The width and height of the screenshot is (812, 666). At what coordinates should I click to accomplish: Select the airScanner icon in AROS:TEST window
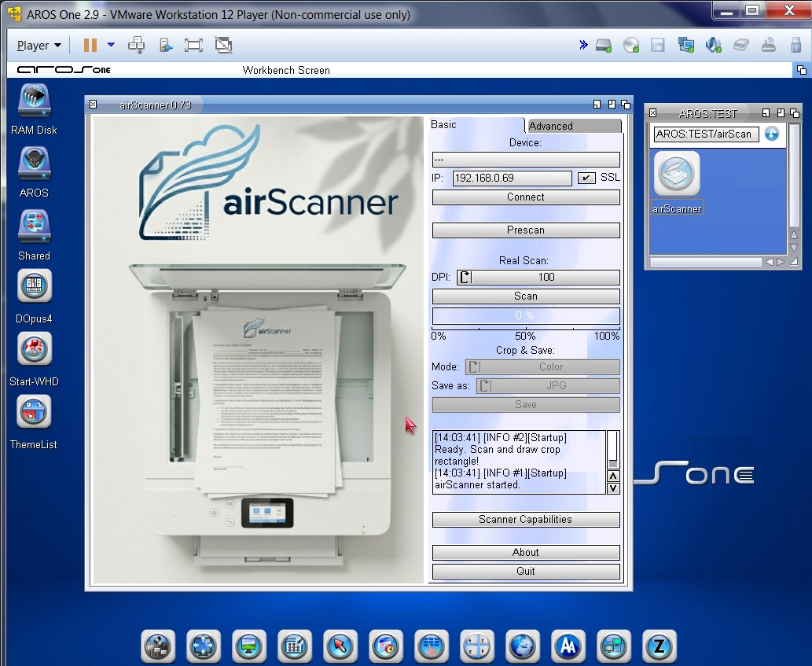[677, 174]
